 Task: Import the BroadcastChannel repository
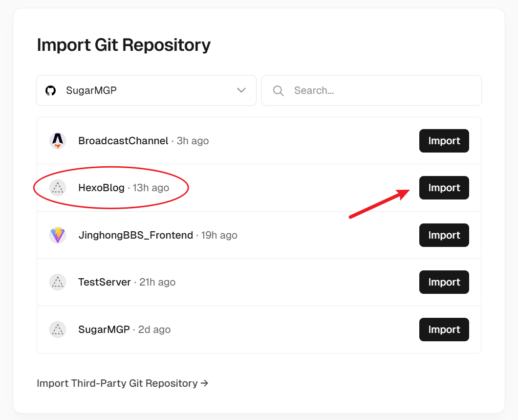[x=444, y=141]
